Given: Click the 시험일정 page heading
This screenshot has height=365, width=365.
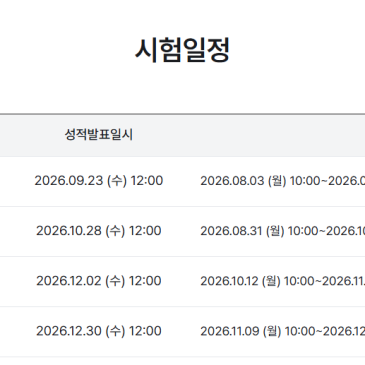Looking at the screenshot, I should [x=182, y=50].
